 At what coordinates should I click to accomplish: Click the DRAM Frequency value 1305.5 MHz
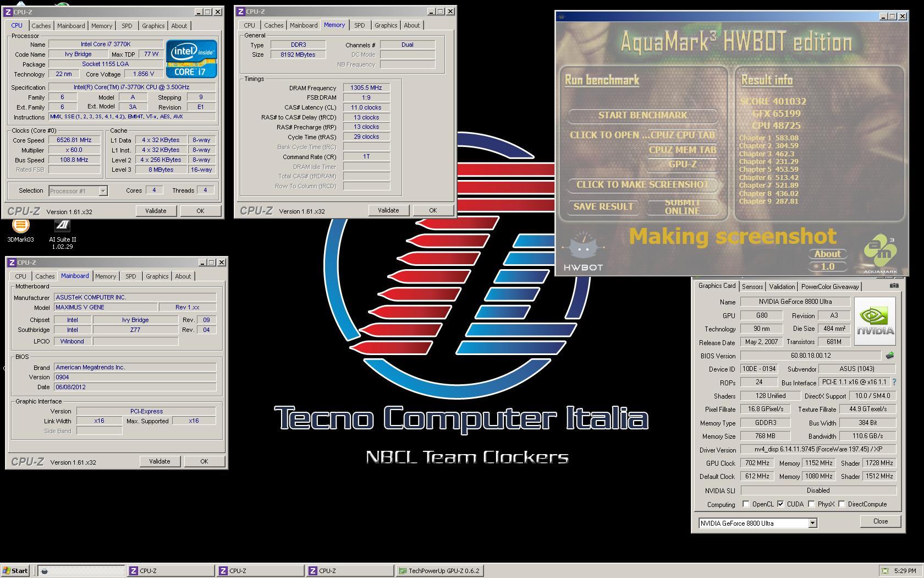(x=366, y=88)
